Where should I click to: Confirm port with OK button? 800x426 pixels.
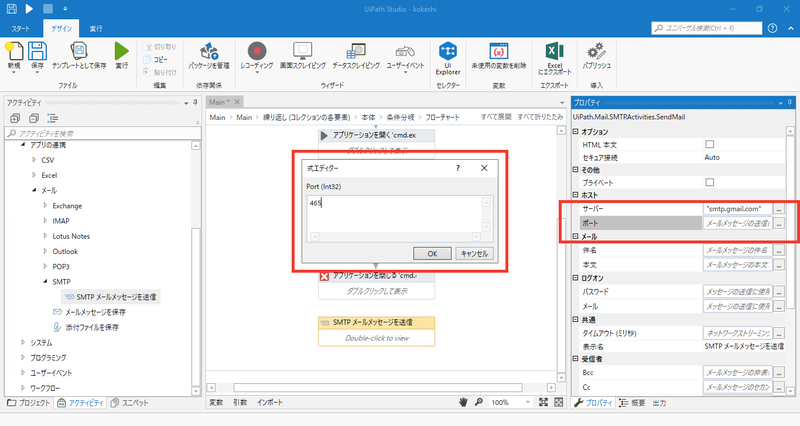point(432,254)
